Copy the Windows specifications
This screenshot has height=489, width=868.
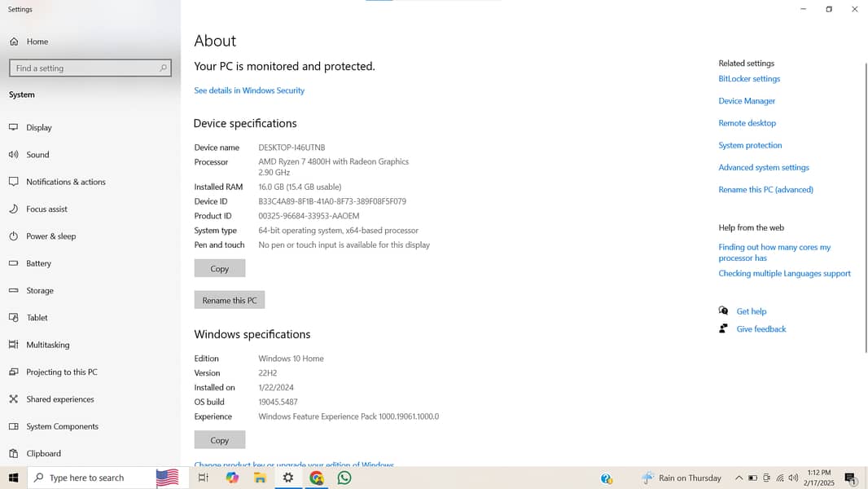[x=219, y=440]
